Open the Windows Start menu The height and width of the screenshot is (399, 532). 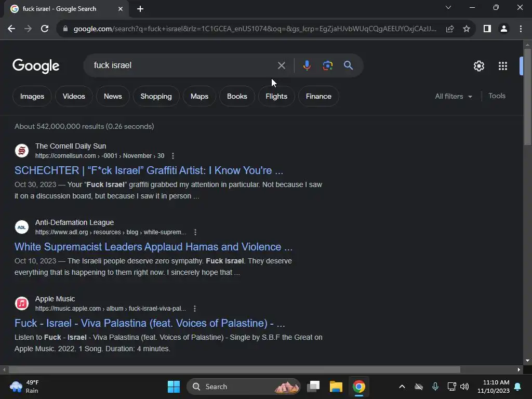point(174,387)
